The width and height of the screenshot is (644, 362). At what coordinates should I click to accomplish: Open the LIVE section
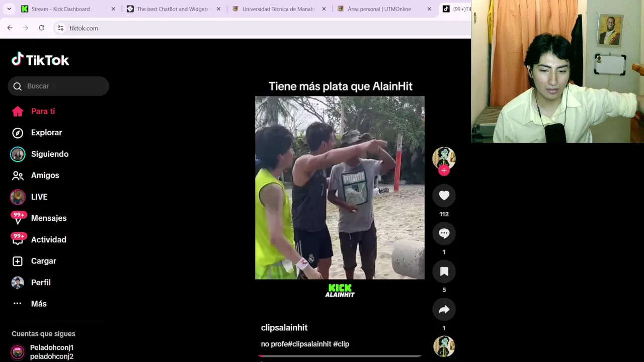pyautogui.click(x=39, y=197)
